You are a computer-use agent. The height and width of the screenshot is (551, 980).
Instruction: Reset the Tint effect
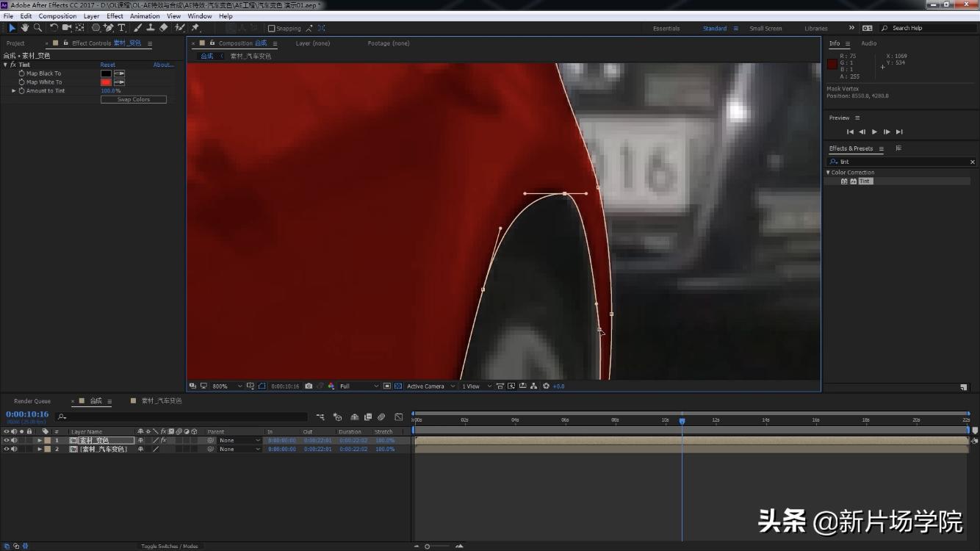click(x=108, y=65)
